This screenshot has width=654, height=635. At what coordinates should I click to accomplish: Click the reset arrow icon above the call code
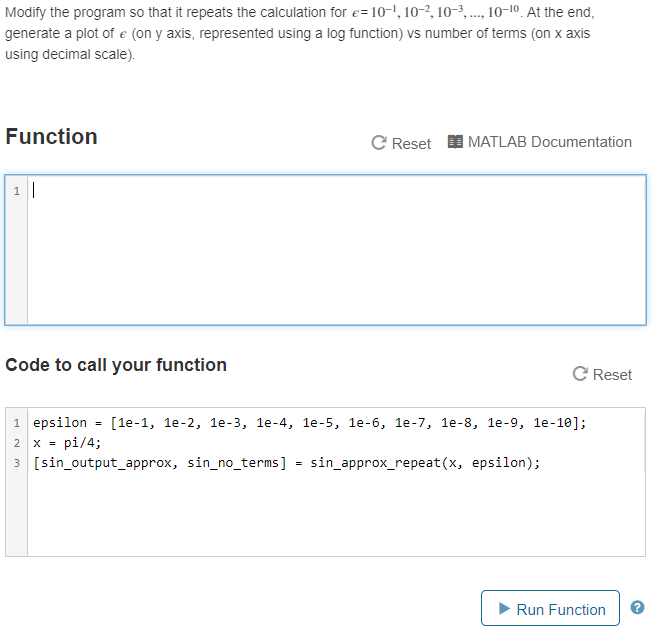(580, 374)
